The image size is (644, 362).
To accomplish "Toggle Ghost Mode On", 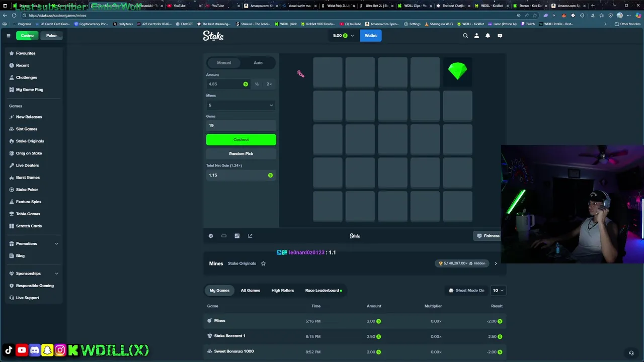I will (466, 290).
